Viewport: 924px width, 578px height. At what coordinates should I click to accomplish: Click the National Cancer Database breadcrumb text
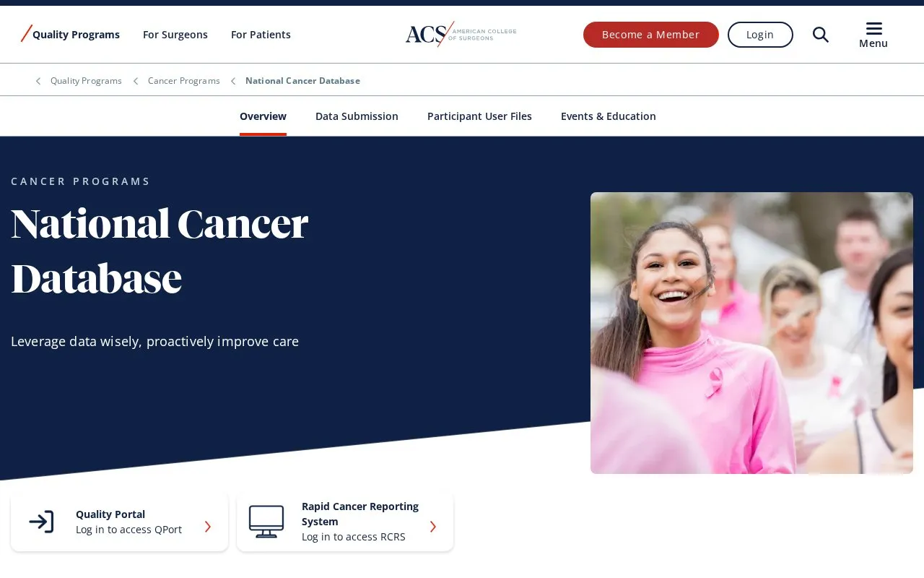coord(302,81)
